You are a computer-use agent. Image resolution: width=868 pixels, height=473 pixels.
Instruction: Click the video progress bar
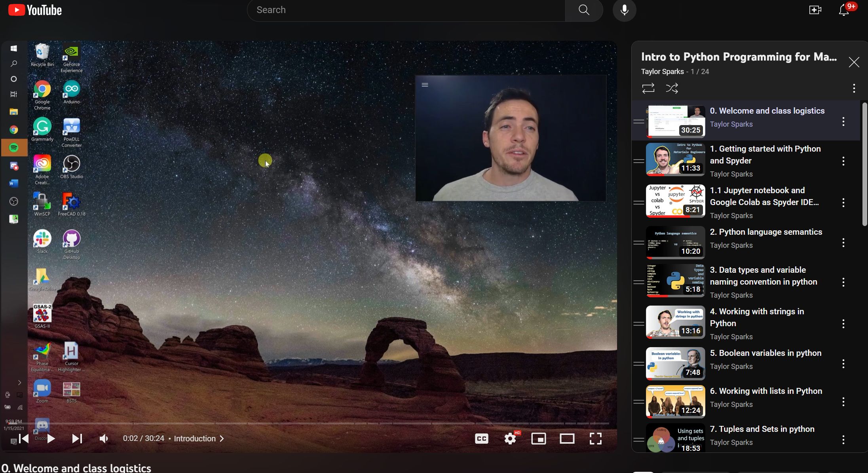click(x=317, y=424)
